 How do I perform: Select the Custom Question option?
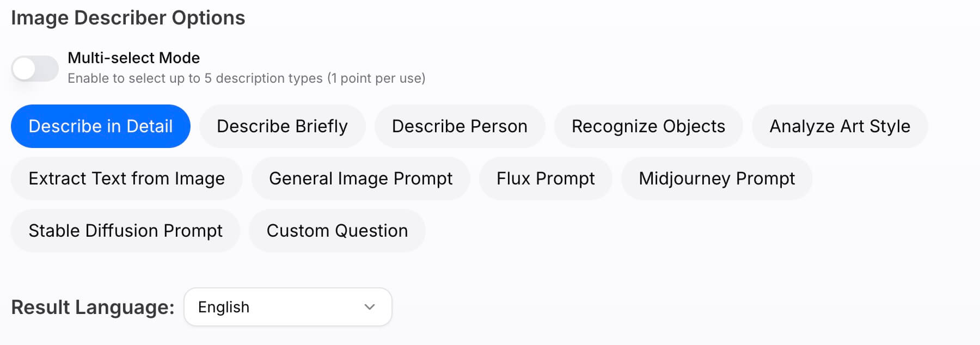click(x=337, y=231)
